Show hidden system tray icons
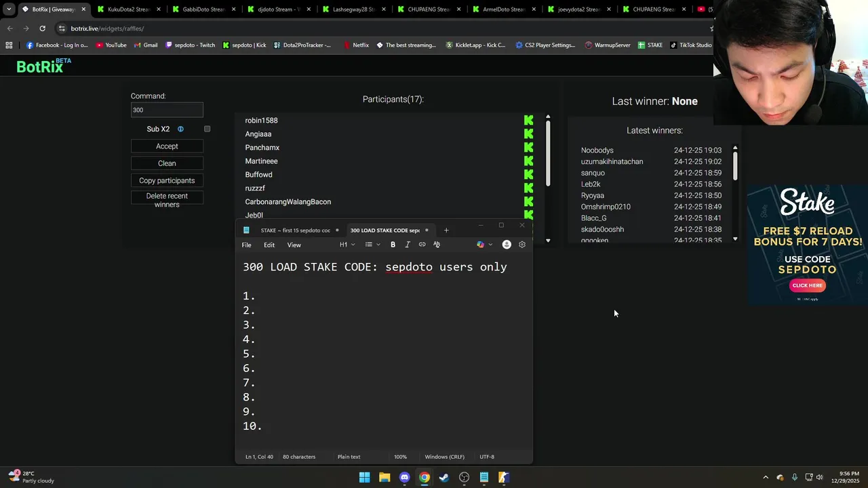The image size is (868, 488). click(766, 477)
